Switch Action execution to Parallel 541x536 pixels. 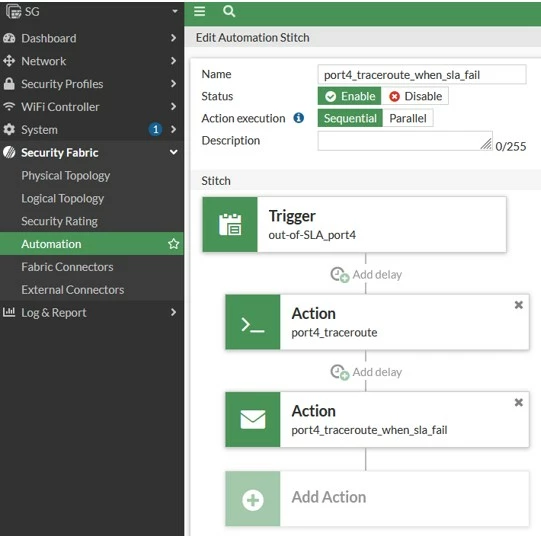408,118
